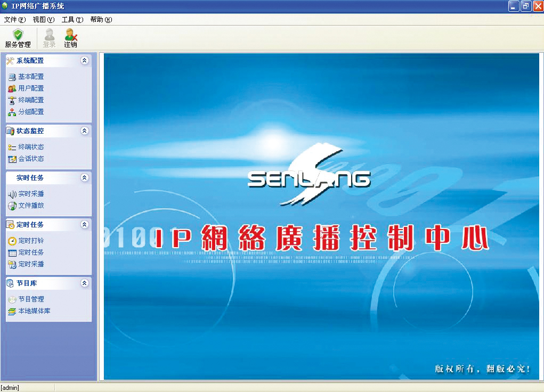Click the 实时采播 speaker icon
The width and height of the screenshot is (544, 392).
click(12, 194)
